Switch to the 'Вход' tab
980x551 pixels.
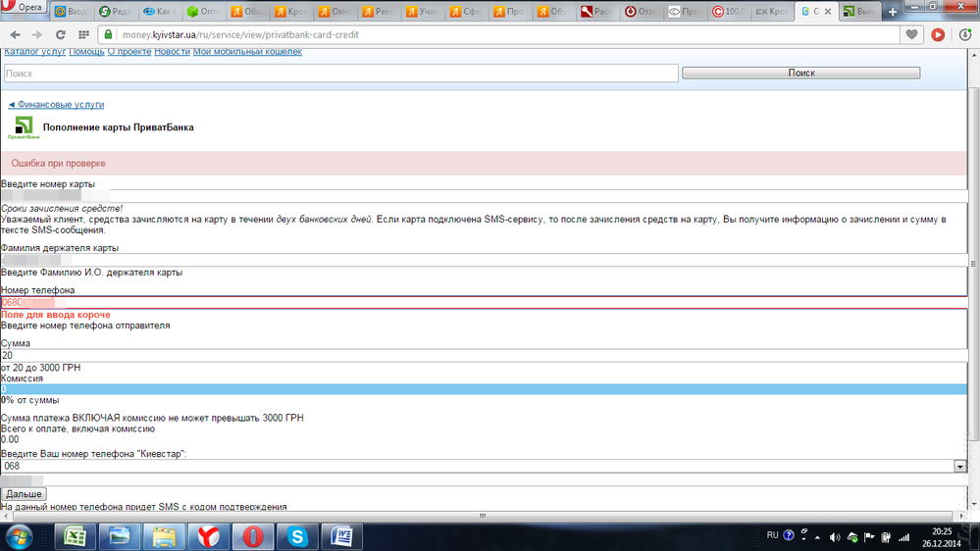pos(70,11)
